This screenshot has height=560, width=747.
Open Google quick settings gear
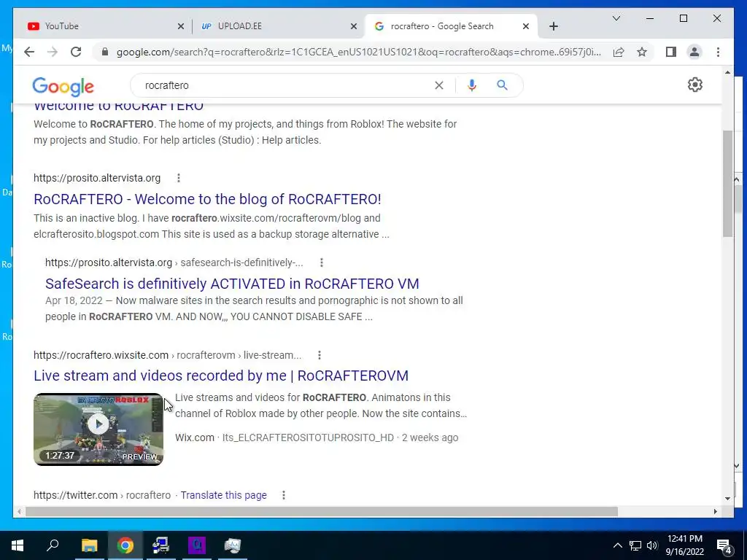pyautogui.click(x=694, y=85)
